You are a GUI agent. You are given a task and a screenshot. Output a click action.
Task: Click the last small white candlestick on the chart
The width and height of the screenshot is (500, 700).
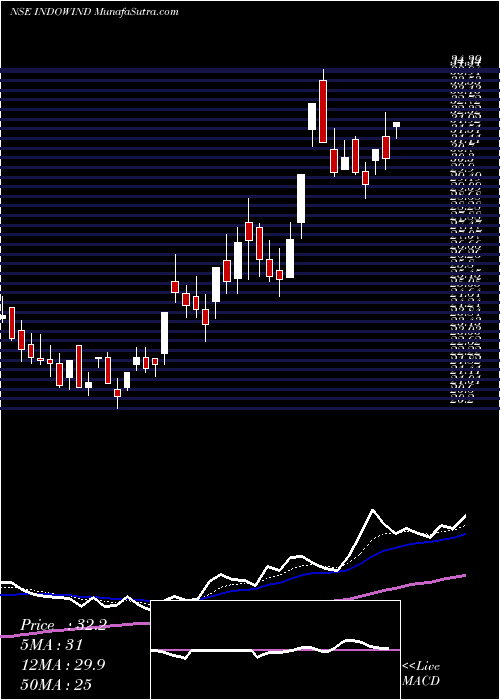[396, 125]
